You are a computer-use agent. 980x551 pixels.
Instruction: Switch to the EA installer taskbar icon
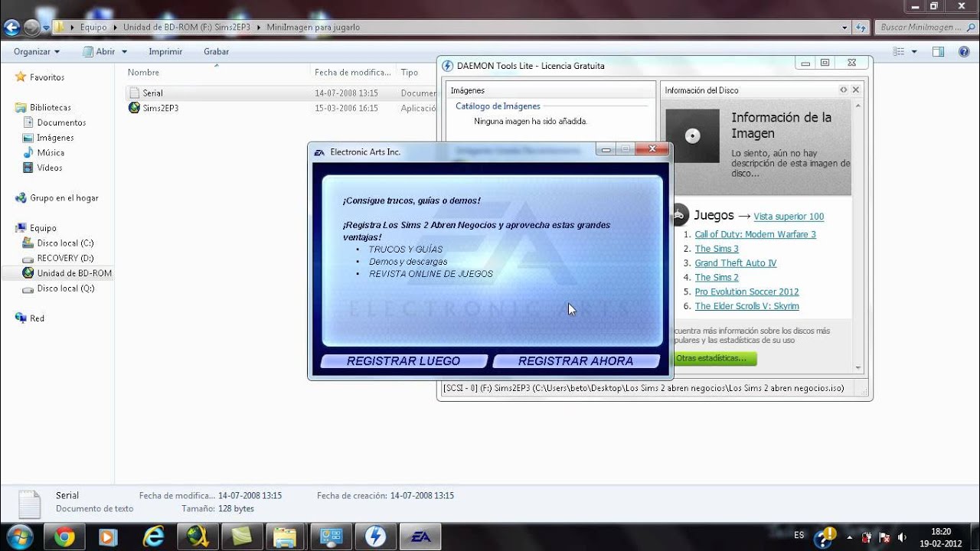point(420,536)
